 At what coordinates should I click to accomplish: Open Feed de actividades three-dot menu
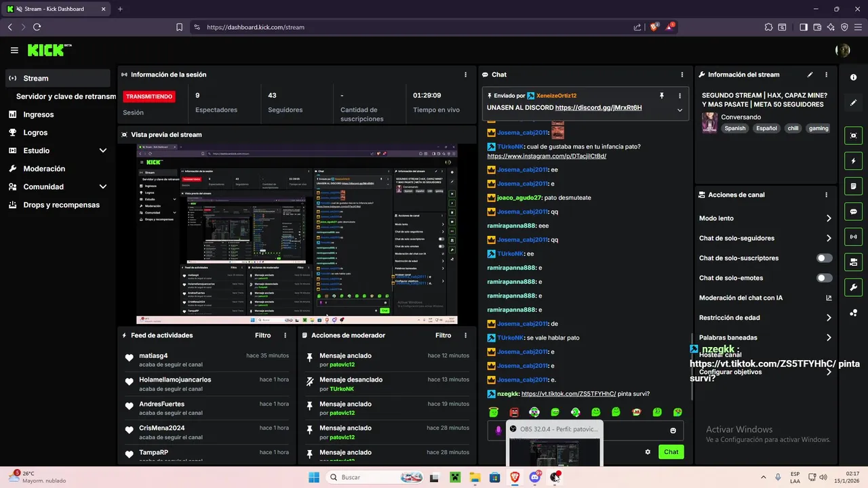285,335
